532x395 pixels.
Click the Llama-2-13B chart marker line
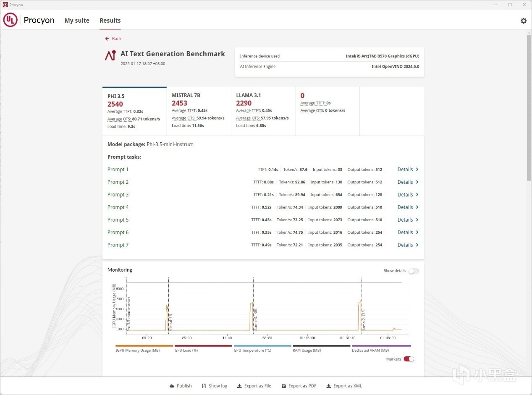[x=362, y=305]
